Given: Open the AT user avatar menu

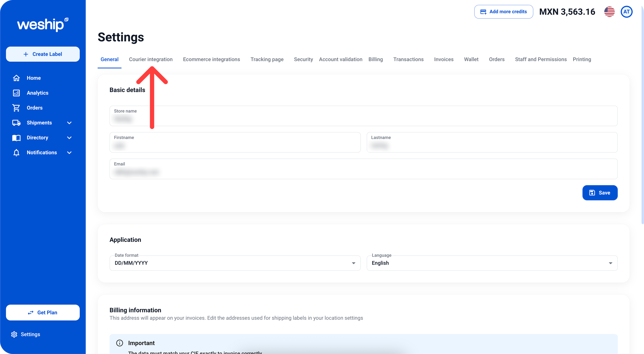Looking at the screenshot, I should click(626, 12).
